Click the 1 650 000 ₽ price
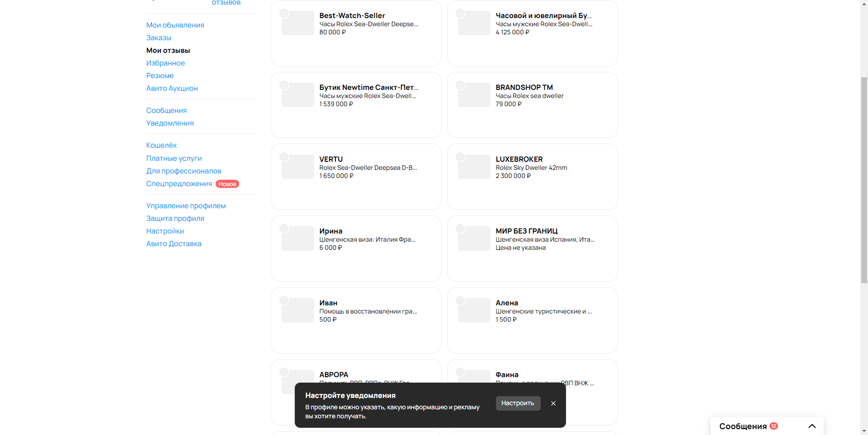This screenshot has width=868, height=435. (336, 176)
